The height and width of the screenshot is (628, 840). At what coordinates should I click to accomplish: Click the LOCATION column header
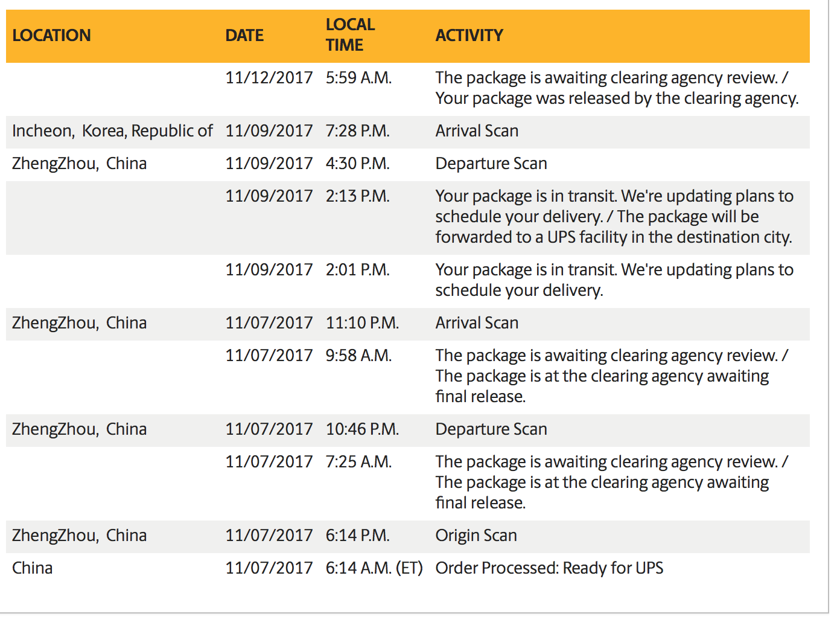(x=51, y=36)
